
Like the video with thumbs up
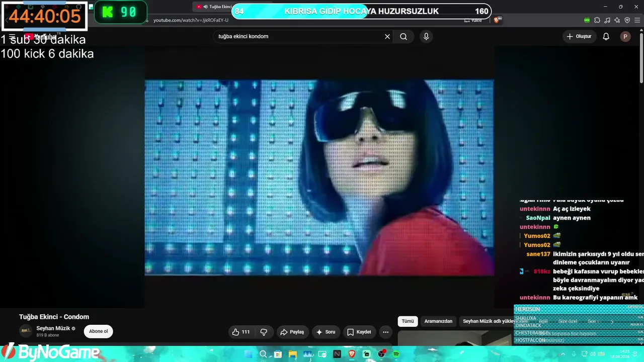241,332
